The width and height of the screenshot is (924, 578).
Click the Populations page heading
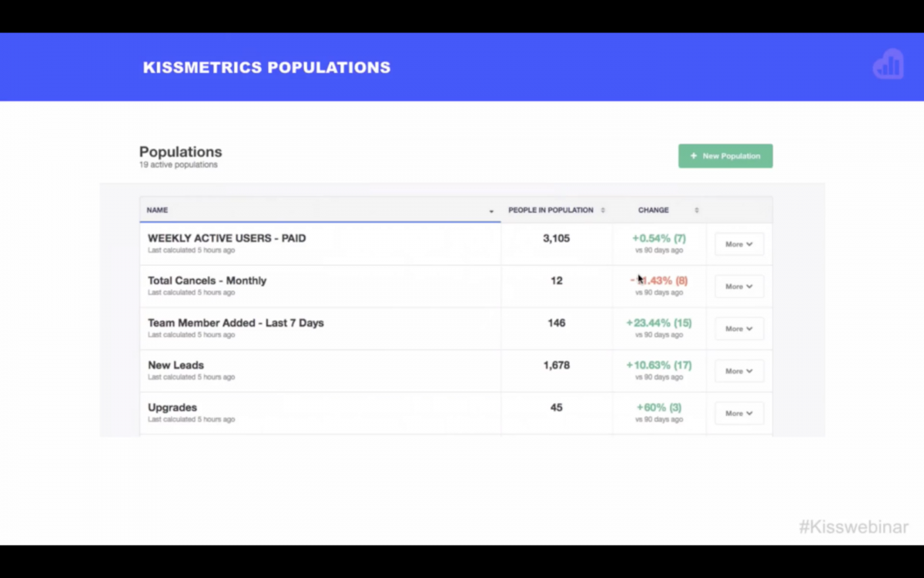coord(181,152)
